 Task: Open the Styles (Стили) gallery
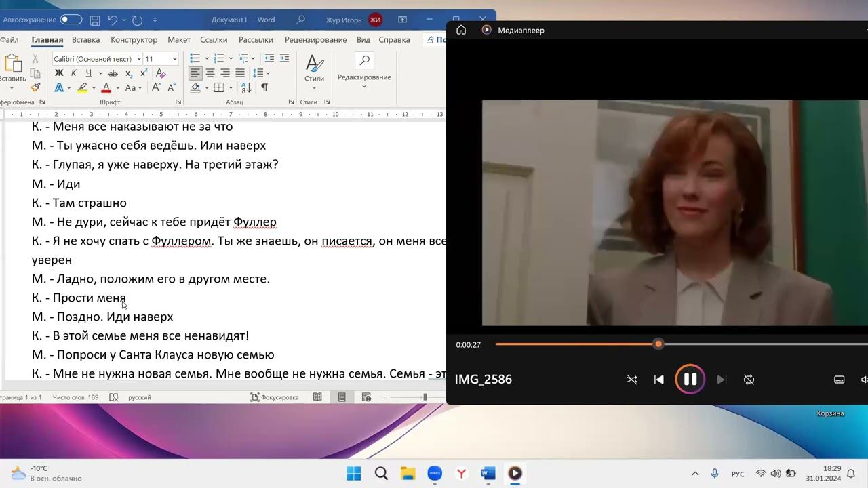click(314, 72)
